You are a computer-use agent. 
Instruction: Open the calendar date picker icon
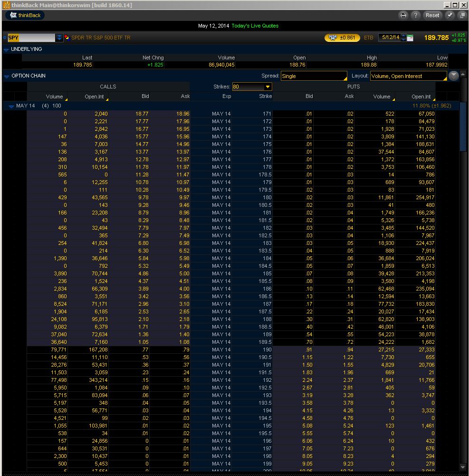pos(410,38)
